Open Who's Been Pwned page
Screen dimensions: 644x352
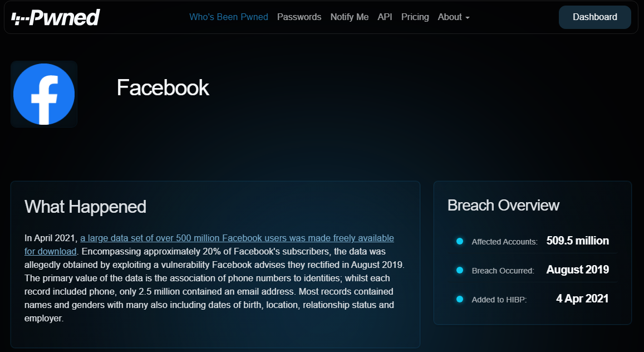(x=228, y=17)
